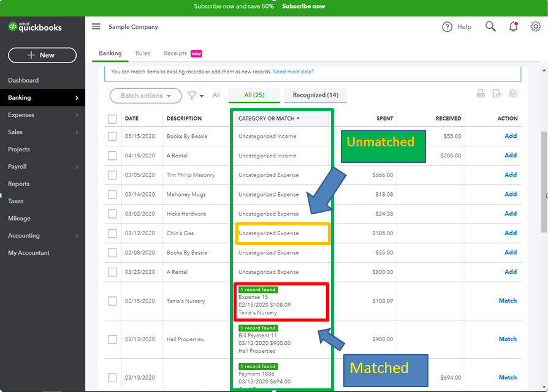The image size is (548, 392).
Task: Click Match for Hall Properties
Action: 508,339
